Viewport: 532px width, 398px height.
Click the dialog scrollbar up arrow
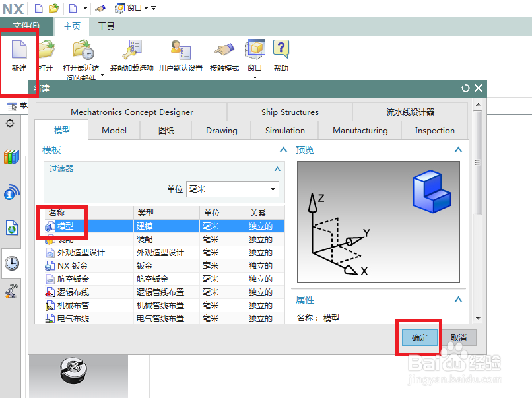coord(478,104)
